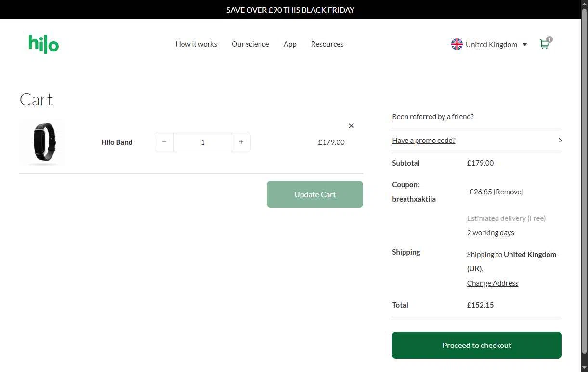Click the Hilo Band quantity input field
The image size is (588, 372).
coord(203,142)
